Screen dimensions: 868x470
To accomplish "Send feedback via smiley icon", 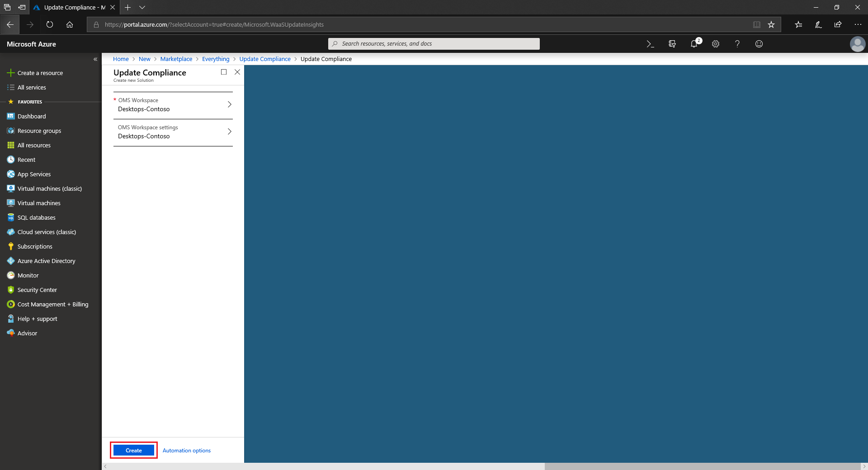I will pyautogui.click(x=759, y=44).
